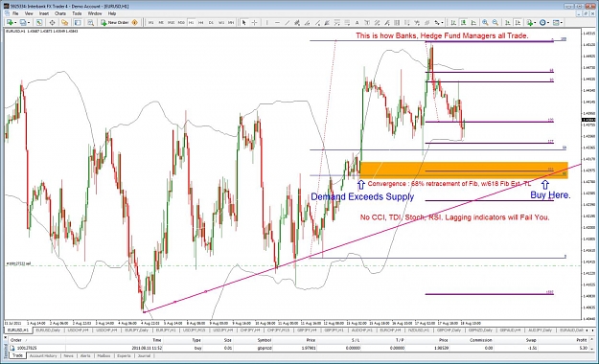This screenshot has width=599, height=364.
Task: Open the File menu
Action: 15,13
